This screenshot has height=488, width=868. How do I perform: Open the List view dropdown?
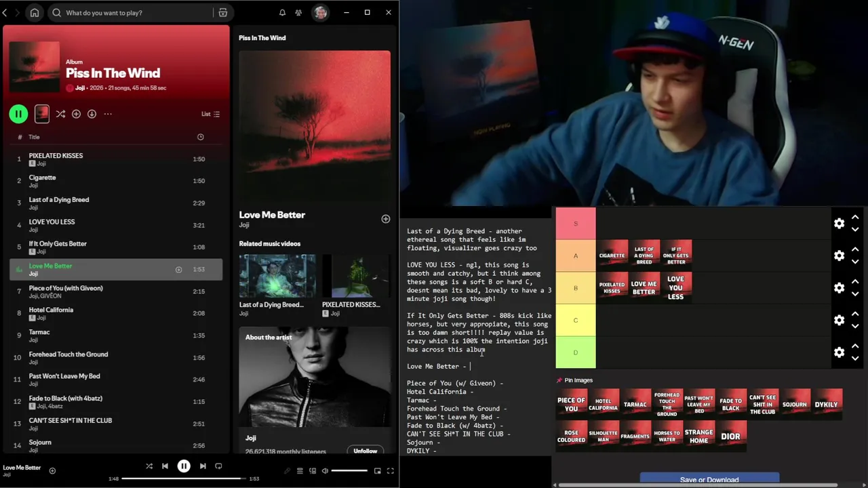[x=211, y=114]
